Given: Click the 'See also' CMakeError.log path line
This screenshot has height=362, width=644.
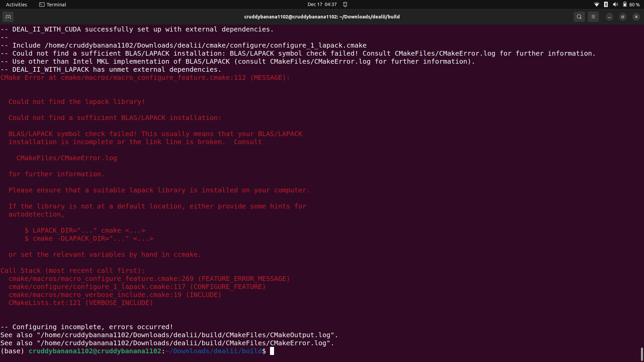Looking at the screenshot, I should (167, 343).
